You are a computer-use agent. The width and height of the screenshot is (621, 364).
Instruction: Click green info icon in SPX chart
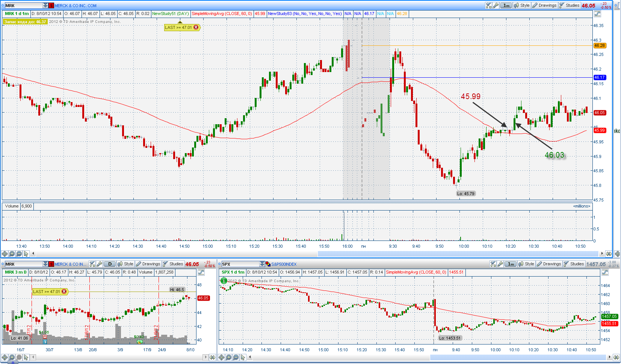pos(224,280)
